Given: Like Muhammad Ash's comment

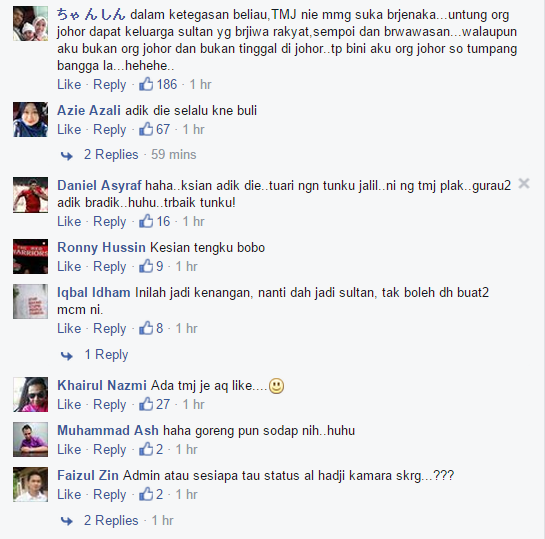Looking at the screenshot, I should [x=69, y=449].
